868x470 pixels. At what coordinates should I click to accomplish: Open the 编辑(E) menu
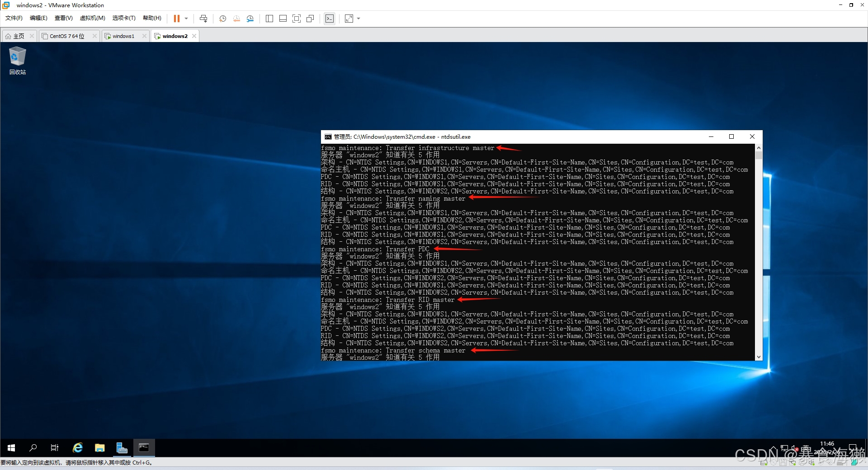38,18
